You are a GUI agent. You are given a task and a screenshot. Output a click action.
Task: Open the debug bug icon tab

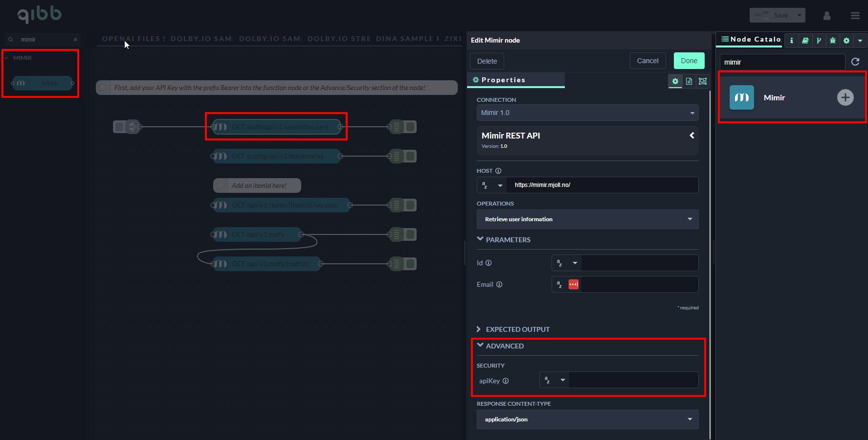(833, 41)
